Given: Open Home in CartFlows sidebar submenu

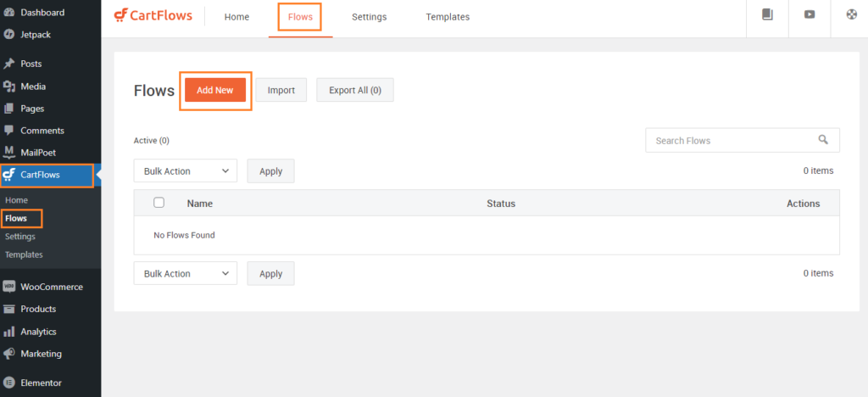Looking at the screenshot, I should (x=17, y=200).
